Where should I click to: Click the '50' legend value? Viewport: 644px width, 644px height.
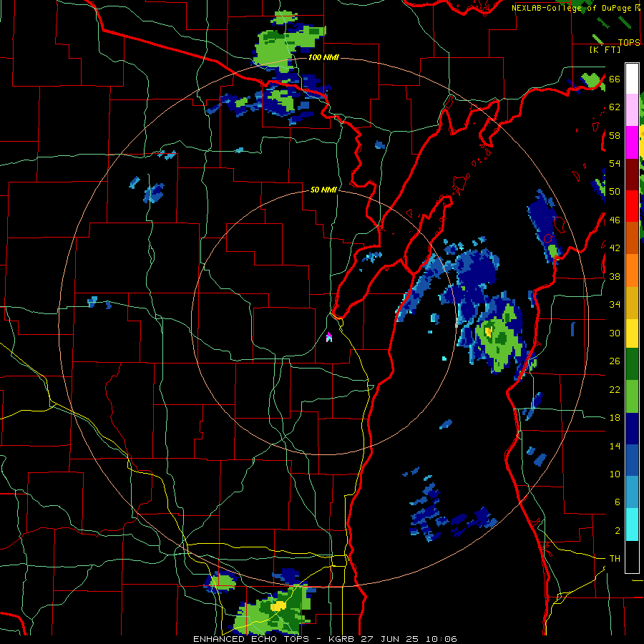[x=615, y=191]
